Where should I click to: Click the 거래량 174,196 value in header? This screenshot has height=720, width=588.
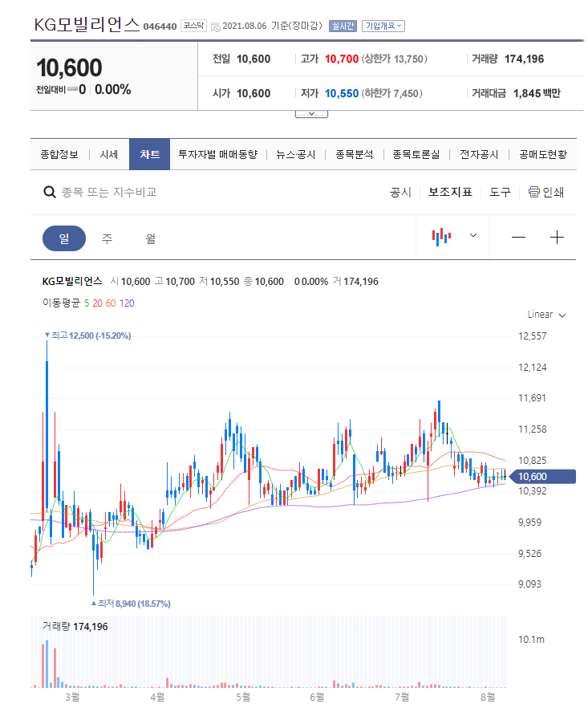(524, 59)
